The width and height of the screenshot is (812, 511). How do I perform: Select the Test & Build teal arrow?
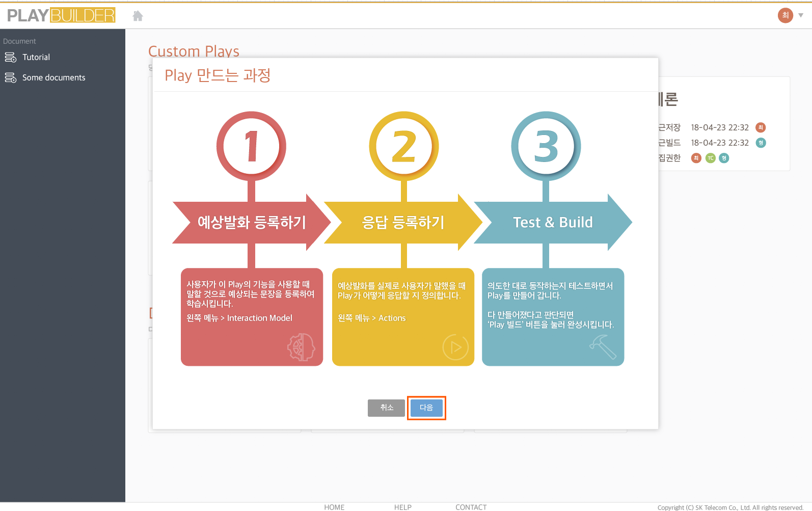click(x=553, y=222)
